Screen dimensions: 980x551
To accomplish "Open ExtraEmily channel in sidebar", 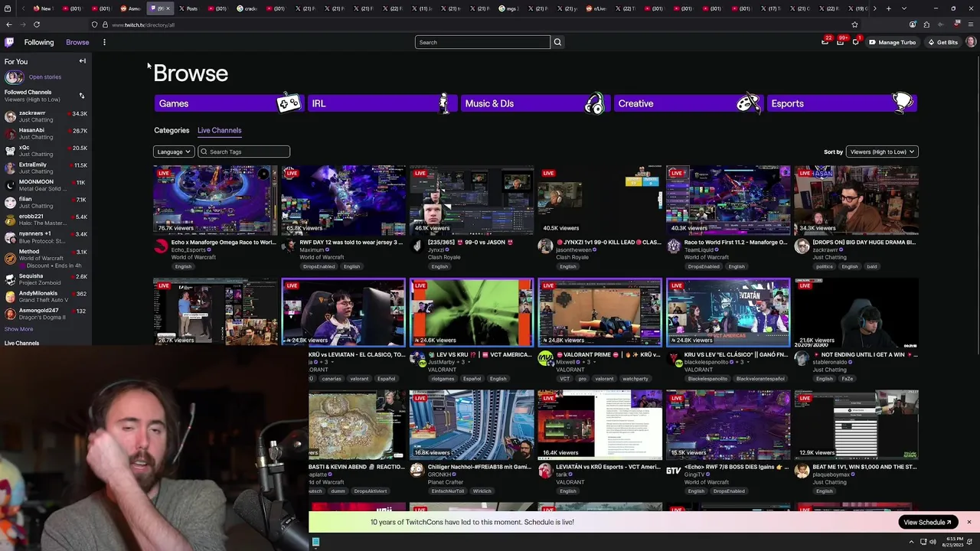I will (x=46, y=168).
